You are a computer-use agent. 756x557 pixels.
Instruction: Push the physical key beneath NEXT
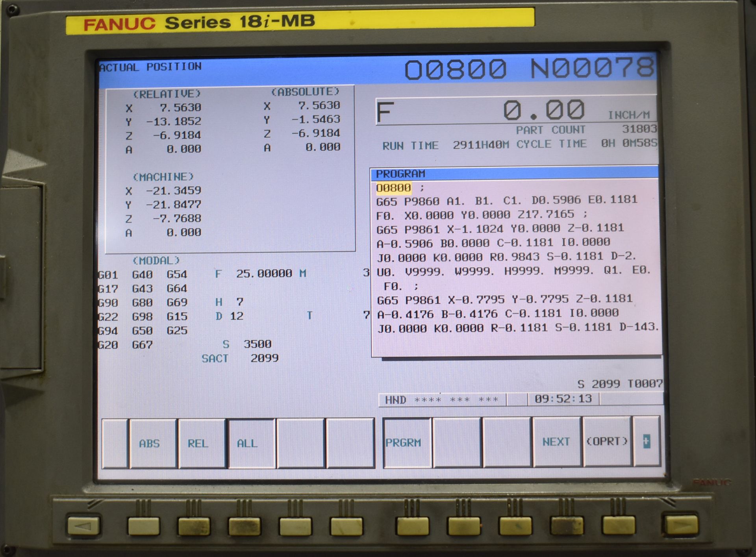click(x=567, y=525)
